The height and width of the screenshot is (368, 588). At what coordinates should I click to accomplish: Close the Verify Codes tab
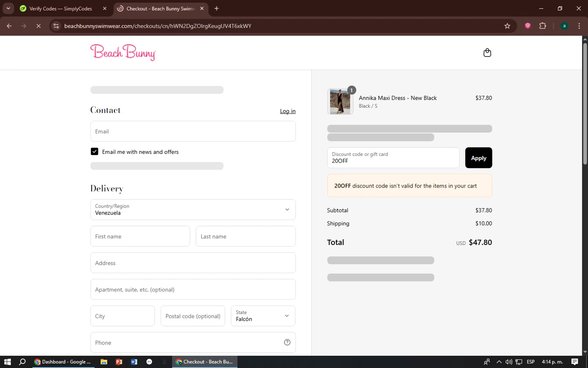click(105, 8)
